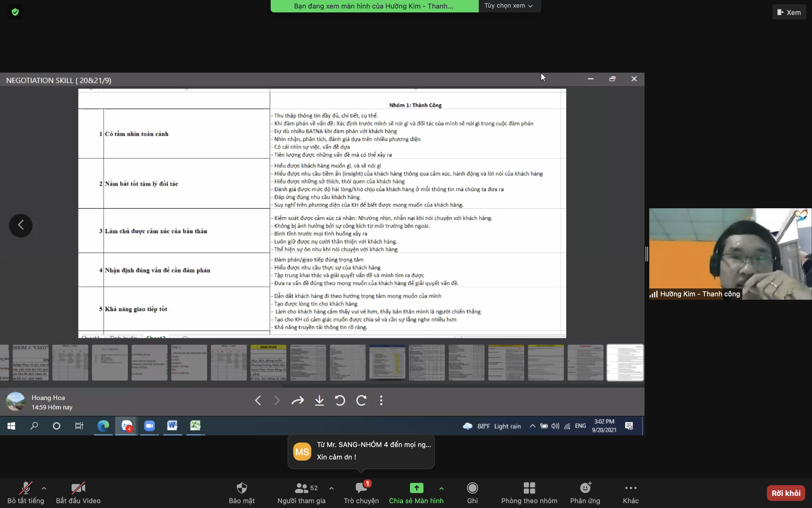Click NEGOTIATION SKILL window title text

59,80
